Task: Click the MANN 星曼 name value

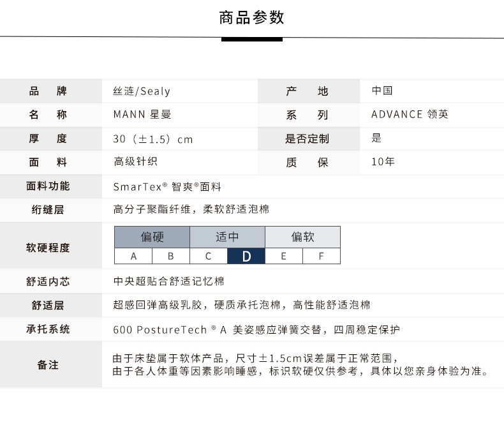Action: pyautogui.click(x=142, y=114)
